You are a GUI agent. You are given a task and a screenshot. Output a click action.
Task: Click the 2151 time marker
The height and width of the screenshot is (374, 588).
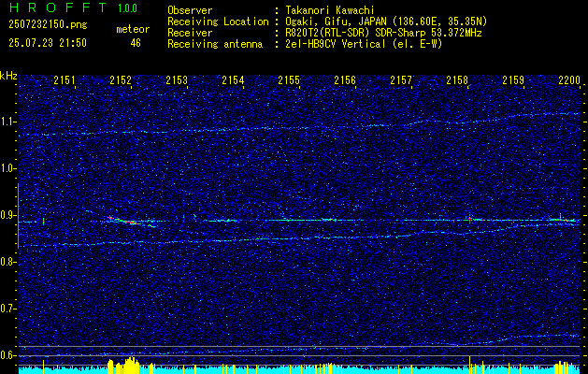65,79
